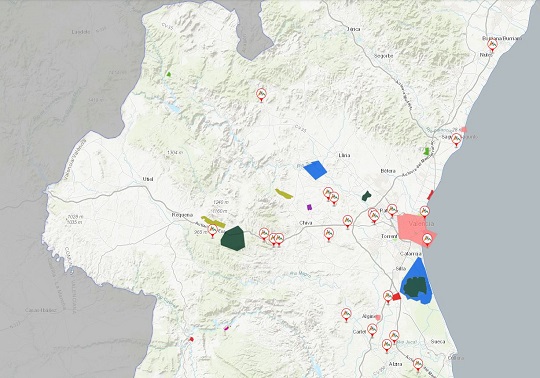Click the small pink polygon on the coast above Sagunto
Screen dimensions: 540x378
[464, 129]
